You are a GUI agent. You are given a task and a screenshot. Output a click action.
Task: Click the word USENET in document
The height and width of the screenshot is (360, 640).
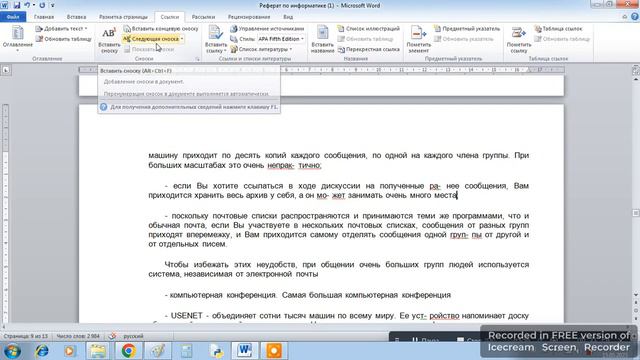(187, 316)
